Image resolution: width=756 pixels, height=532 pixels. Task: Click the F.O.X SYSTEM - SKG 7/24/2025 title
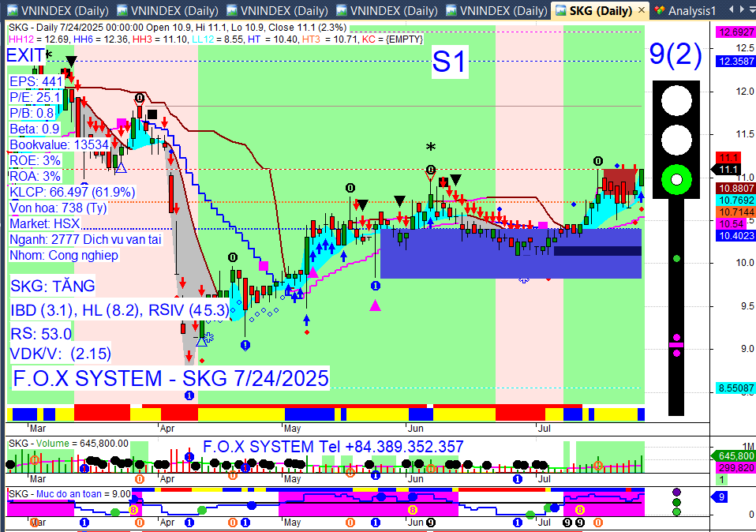(x=170, y=379)
